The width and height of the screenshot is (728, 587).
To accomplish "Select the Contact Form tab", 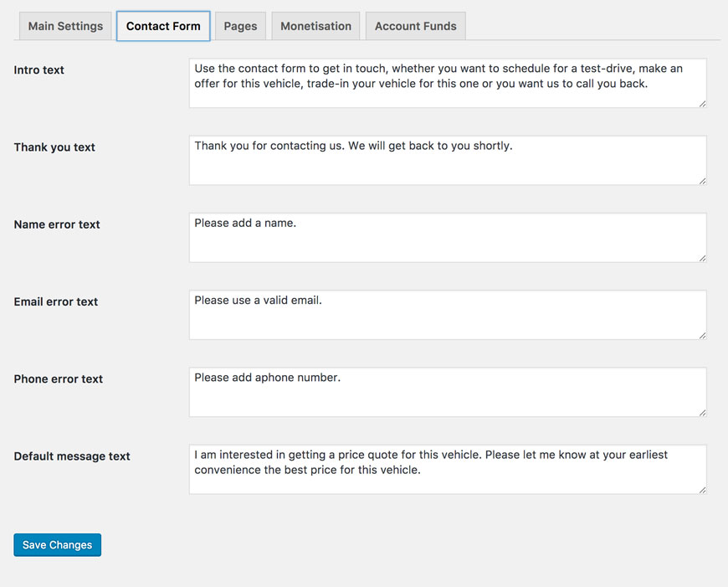I will point(163,26).
